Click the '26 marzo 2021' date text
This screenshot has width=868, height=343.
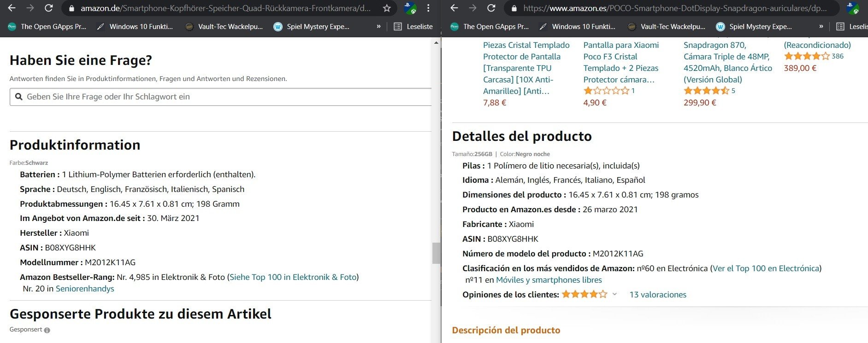pyautogui.click(x=610, y=209)
